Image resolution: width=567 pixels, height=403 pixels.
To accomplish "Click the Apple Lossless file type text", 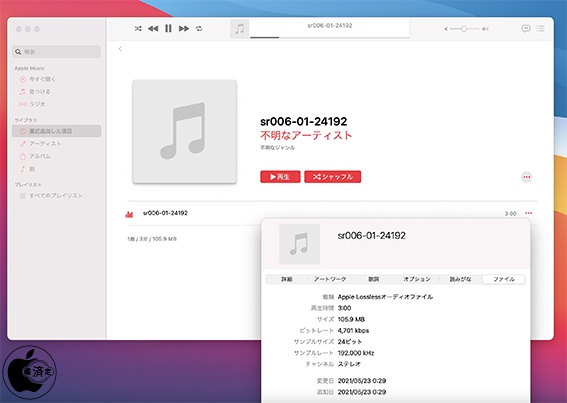I will (385, 297).
